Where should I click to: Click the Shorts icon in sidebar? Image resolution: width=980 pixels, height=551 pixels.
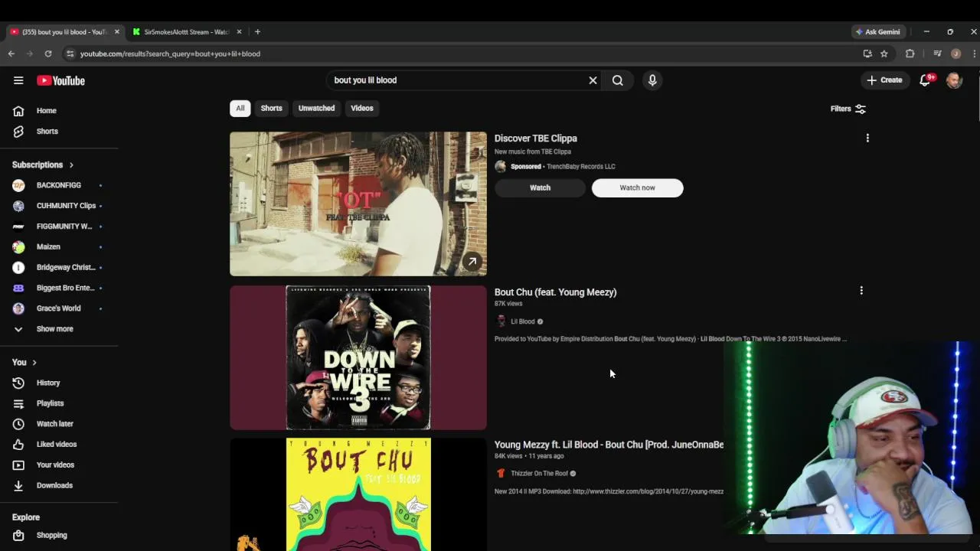(x=18, y=132)
